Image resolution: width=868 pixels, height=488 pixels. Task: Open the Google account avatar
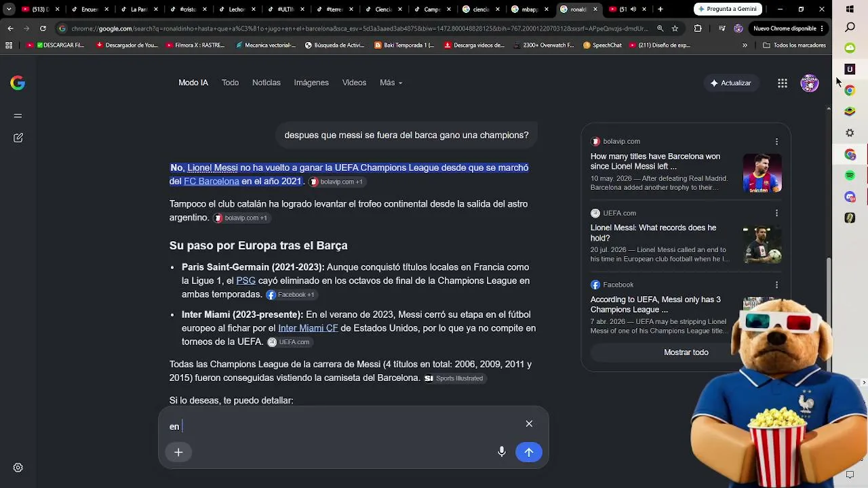point(810,83)
